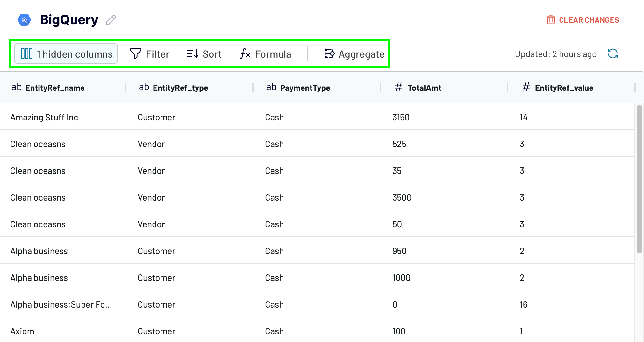
Task: Click the trash icon next to CLEAR CHANGES
Action: tap(550, 20)
